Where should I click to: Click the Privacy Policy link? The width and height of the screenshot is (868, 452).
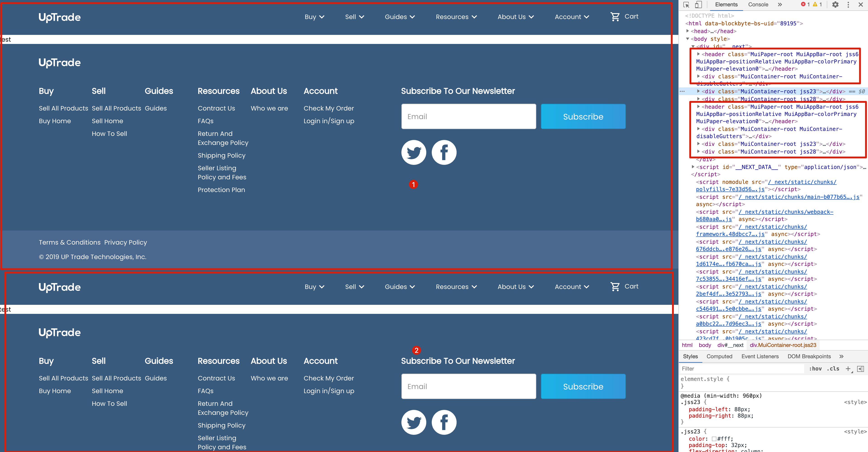(x=125, y=242)
